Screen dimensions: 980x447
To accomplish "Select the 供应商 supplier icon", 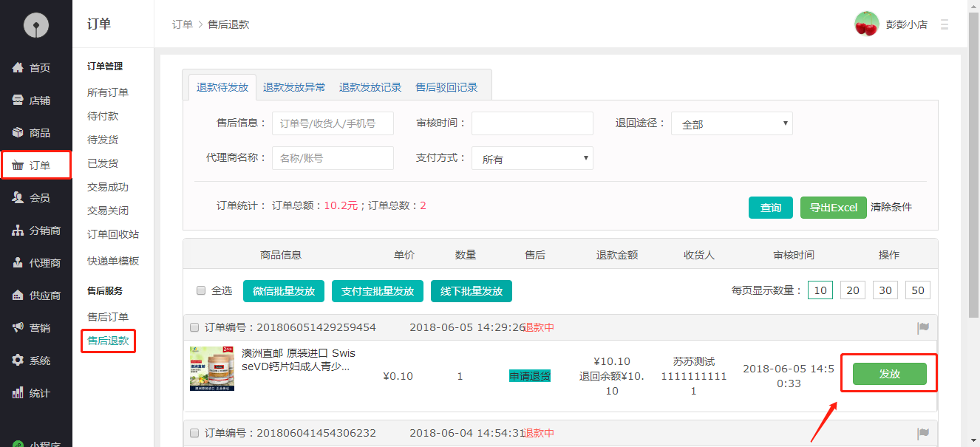I will [18, 296].
